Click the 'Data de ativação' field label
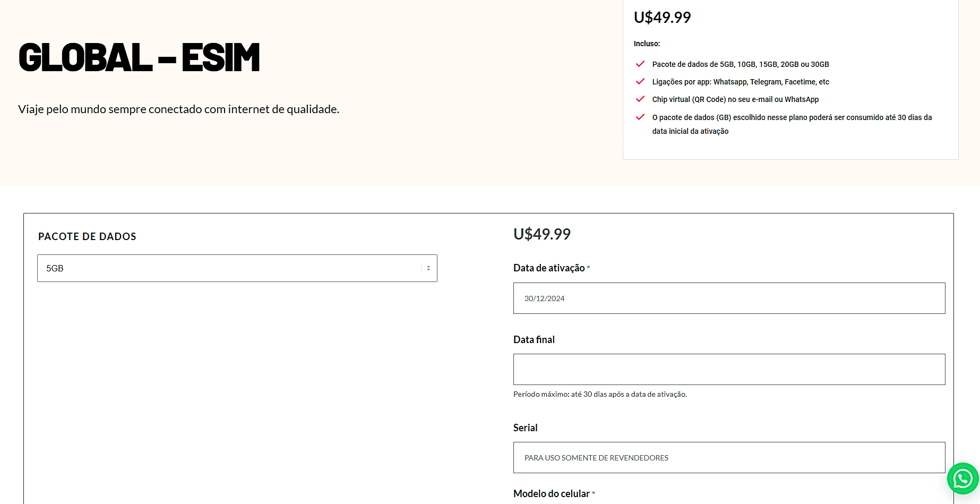980x504 pixels. coord(549,268)
